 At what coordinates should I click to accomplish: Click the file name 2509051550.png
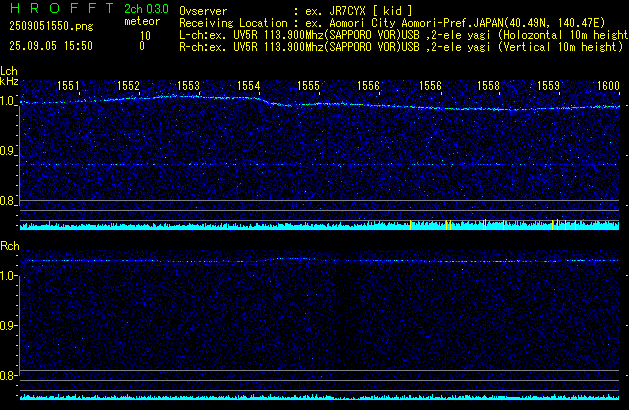point(51,26)
